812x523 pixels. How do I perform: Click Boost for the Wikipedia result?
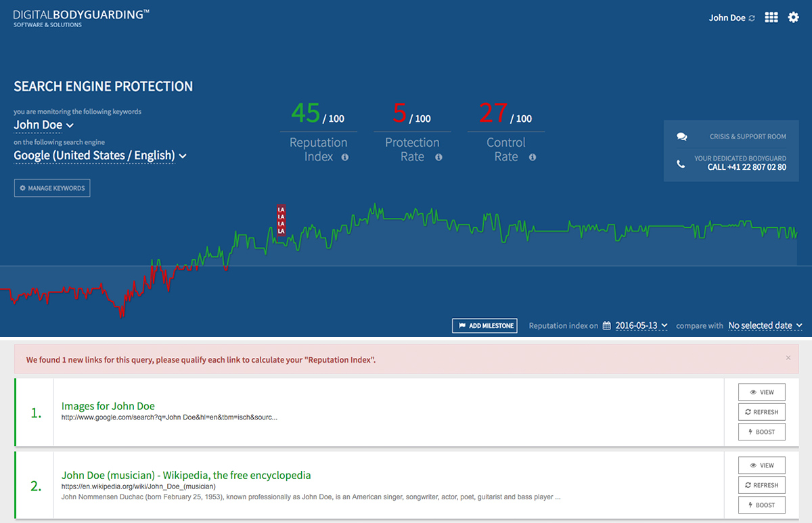761,505
